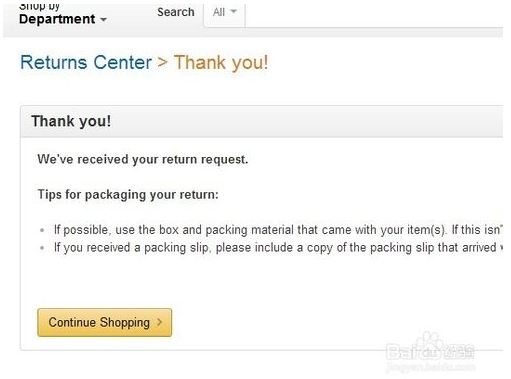Click the small arrow beside All
Image resolution: width=511 pixels, height=379 pixels.
234,12
